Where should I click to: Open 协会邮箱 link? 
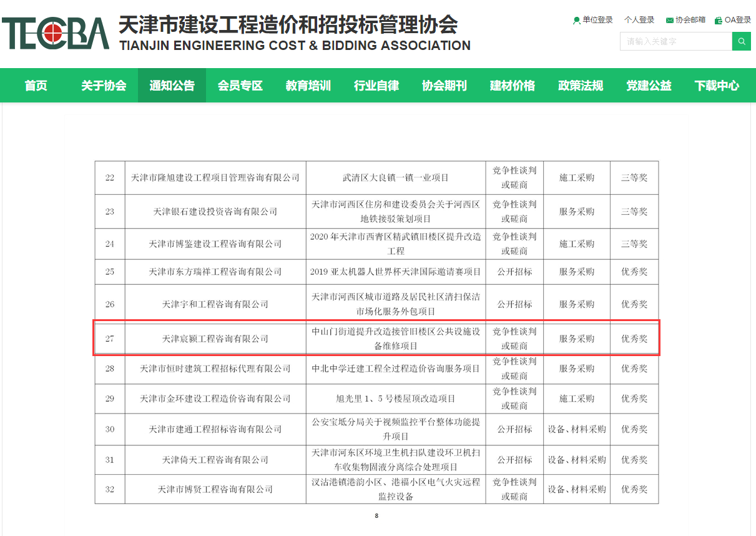(690, 20)
